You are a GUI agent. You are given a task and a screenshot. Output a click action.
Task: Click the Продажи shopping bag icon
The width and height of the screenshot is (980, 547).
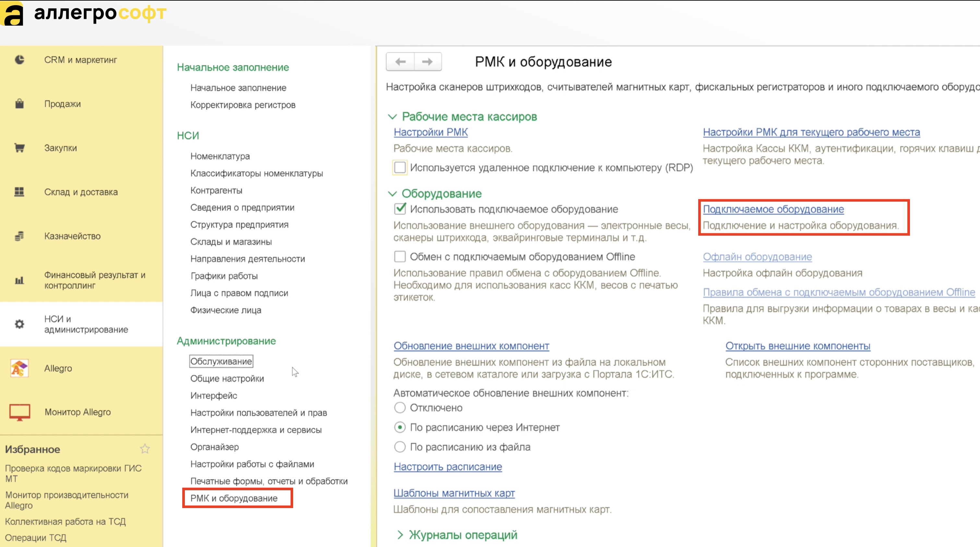tap(19, 104)
